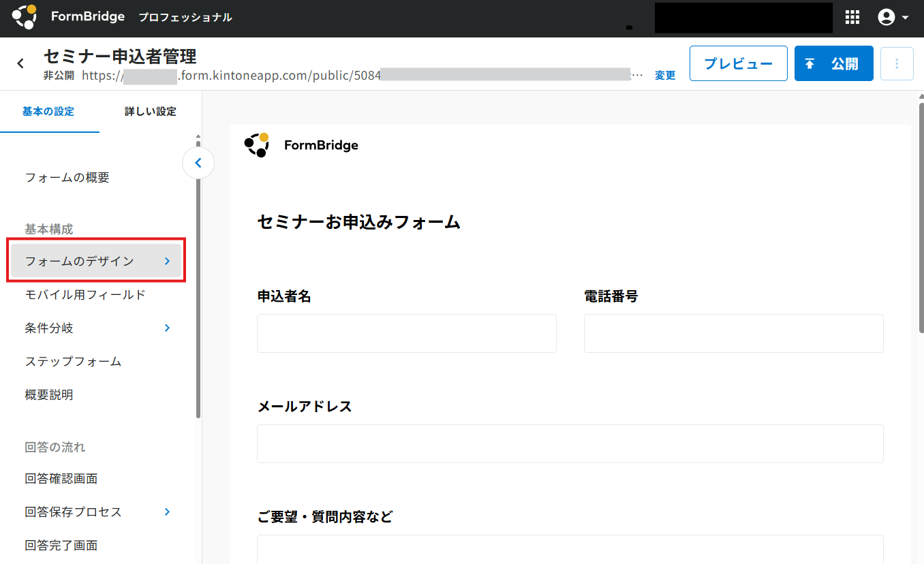
Task: Click the FormBridge logo in the form preview
Action: pyautogui.click(x=301, y=144)
